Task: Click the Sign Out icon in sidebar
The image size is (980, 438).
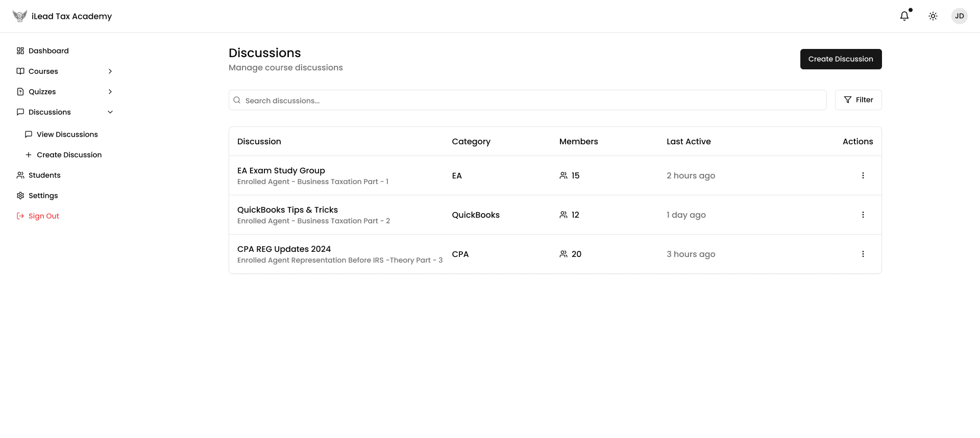Action: pyautogui.click(x=20, y=216)
